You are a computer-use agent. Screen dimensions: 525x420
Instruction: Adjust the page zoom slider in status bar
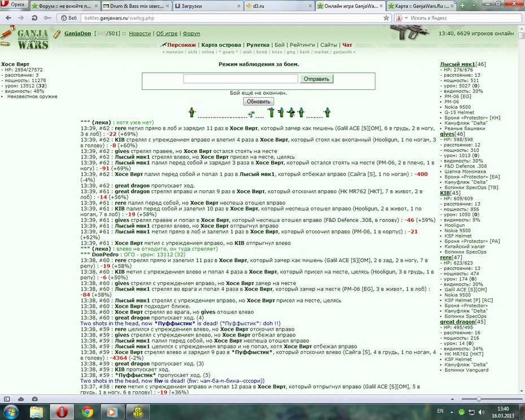[479, 399]
